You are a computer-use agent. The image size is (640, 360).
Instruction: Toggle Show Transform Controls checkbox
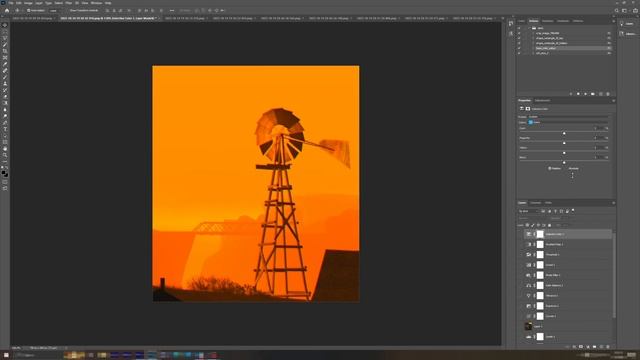click(x=68, y=11)
